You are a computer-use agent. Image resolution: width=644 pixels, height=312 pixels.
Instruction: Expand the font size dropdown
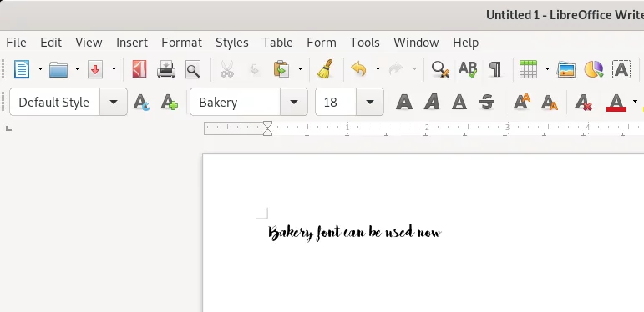370,102
